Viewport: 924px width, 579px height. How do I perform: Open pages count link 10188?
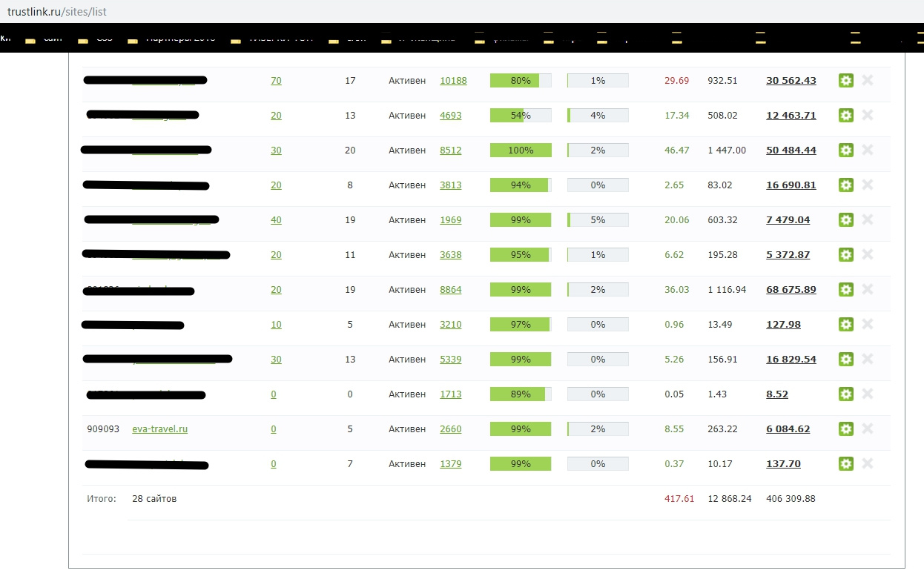point(453,81)
